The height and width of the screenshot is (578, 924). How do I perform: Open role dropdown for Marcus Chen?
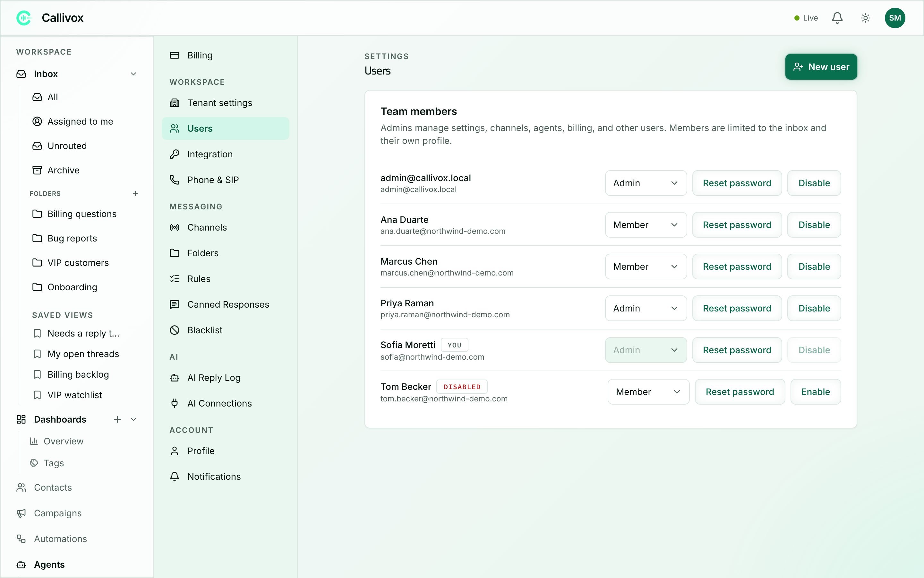click(646, 267)
